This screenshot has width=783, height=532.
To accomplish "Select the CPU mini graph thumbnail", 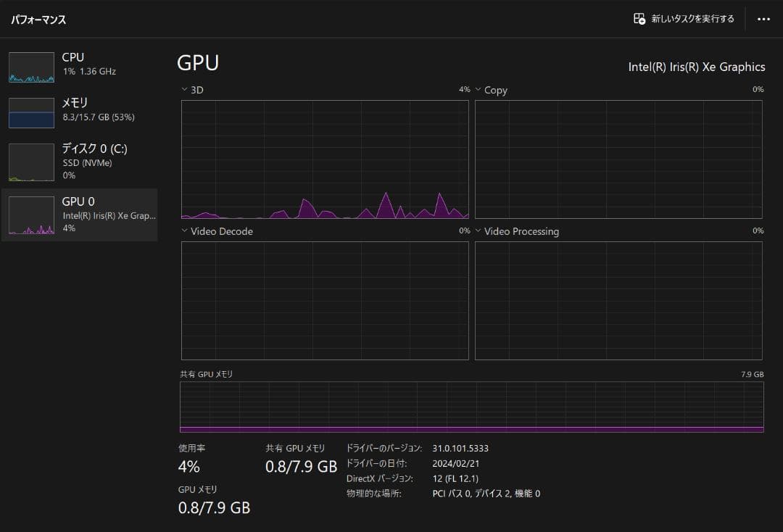I will tap(31, 67).
